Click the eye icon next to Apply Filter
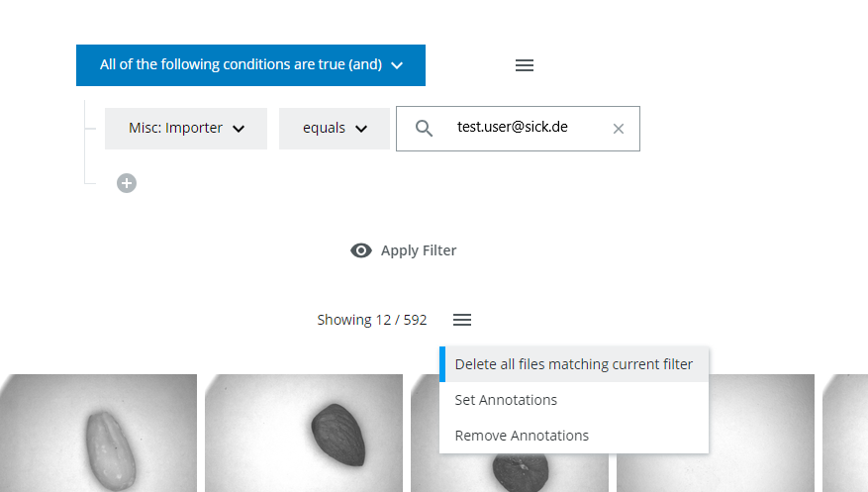This screenshot has height=492, width=868. [361, 250]
